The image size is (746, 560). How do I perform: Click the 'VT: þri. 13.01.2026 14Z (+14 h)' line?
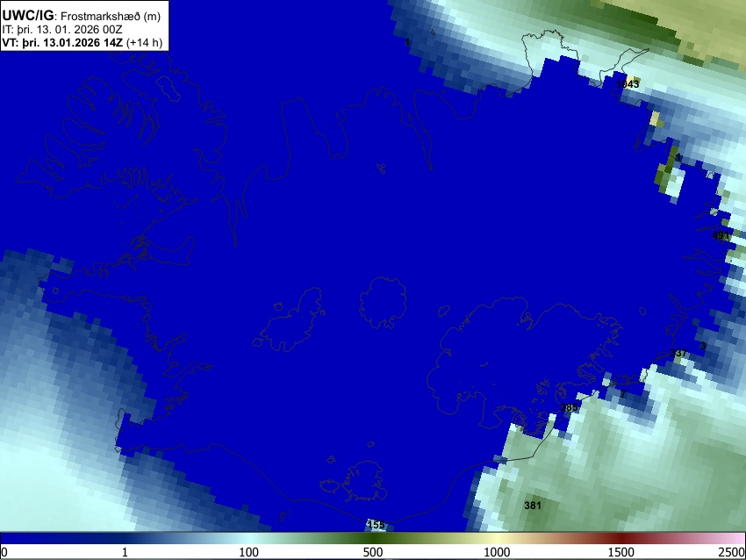pos(82,42)
